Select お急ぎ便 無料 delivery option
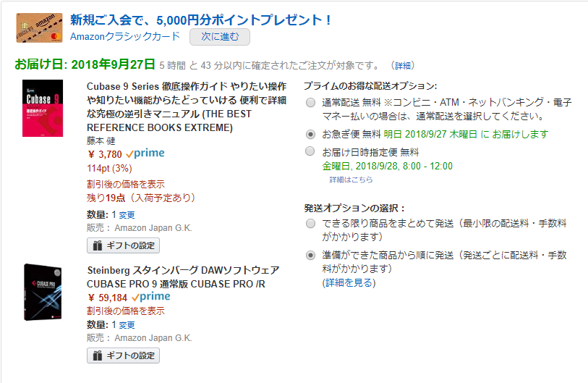The width and height of the screenshot is (588, 383). [310, 134]
